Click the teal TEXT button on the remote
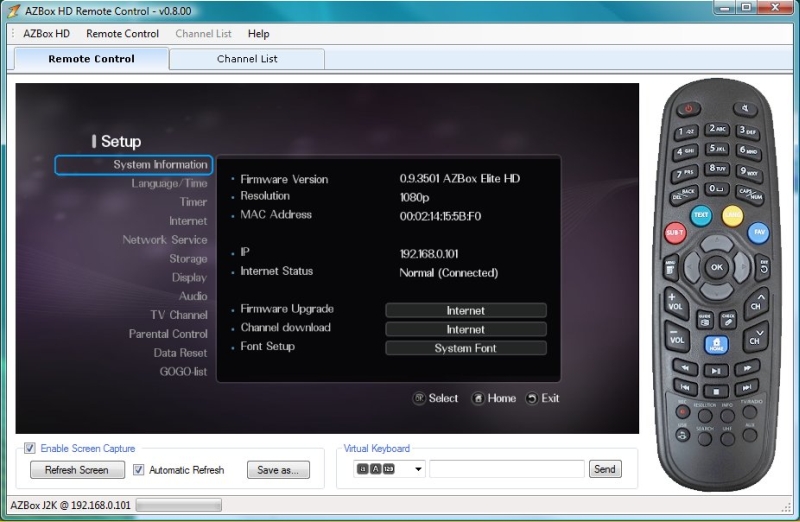Screen dimensions: 800x522 click(x=701, y=215)
